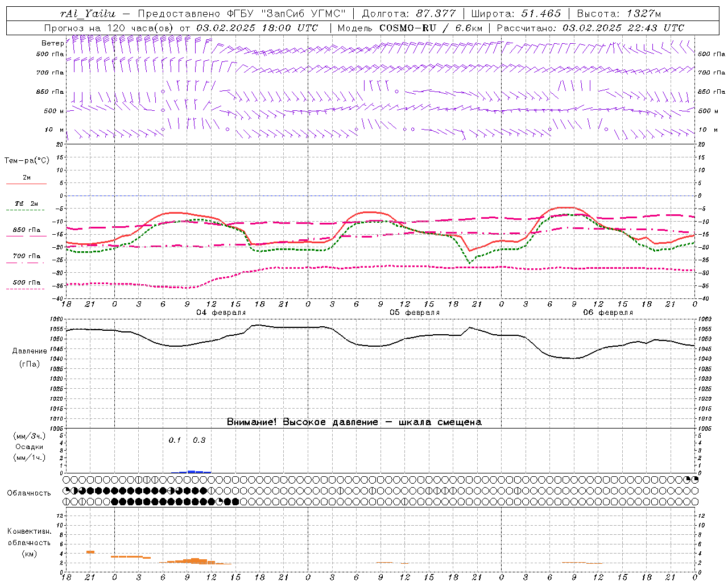Click the Рассчитано: 03.02.2025 22:43 UTC text

(x=590, y=27)
